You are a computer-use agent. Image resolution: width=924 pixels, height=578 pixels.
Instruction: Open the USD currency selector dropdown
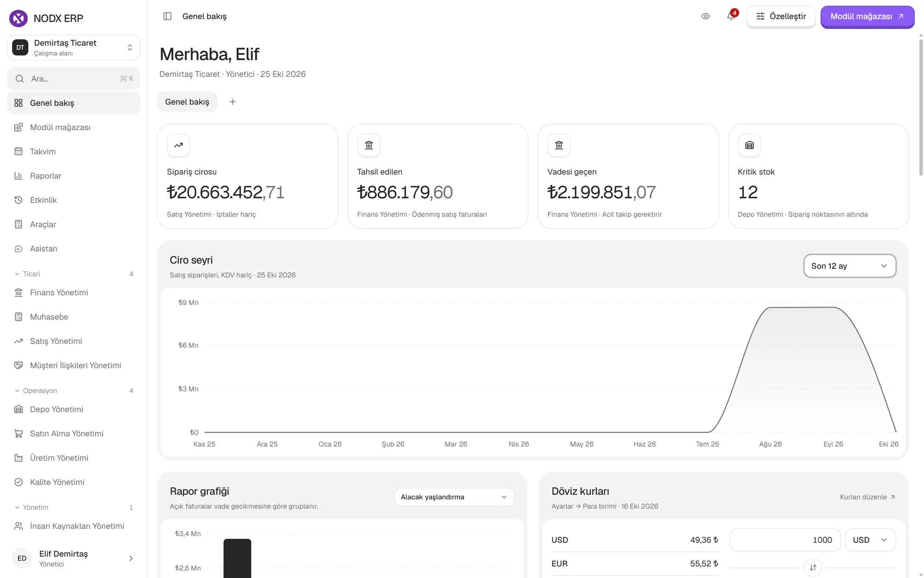[x=870, y=540]
